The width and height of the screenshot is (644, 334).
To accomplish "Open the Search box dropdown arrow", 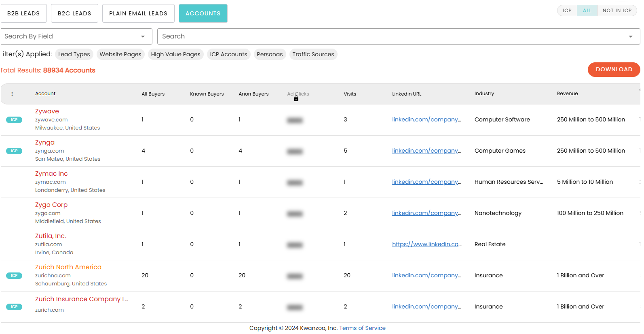I will (x=631, y=36).
